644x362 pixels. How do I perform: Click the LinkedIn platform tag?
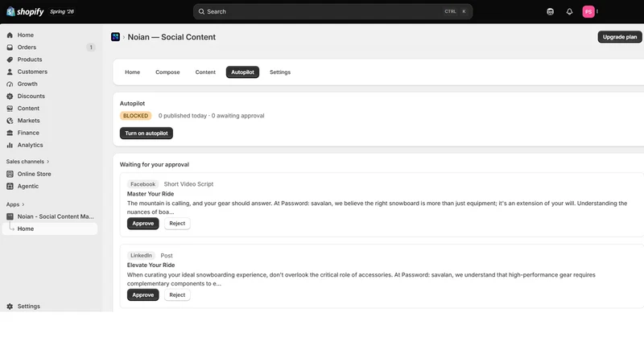(x=141, y=255)
